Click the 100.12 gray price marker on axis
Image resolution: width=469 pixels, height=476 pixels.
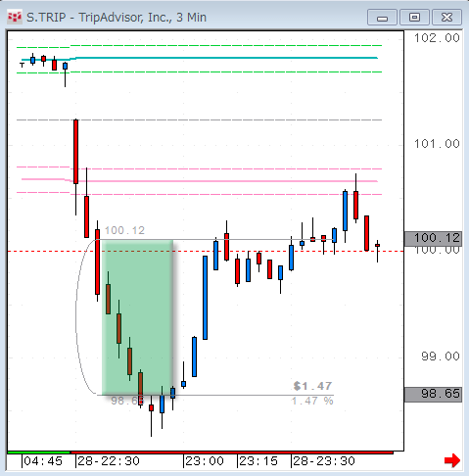[x=433, y=238]
